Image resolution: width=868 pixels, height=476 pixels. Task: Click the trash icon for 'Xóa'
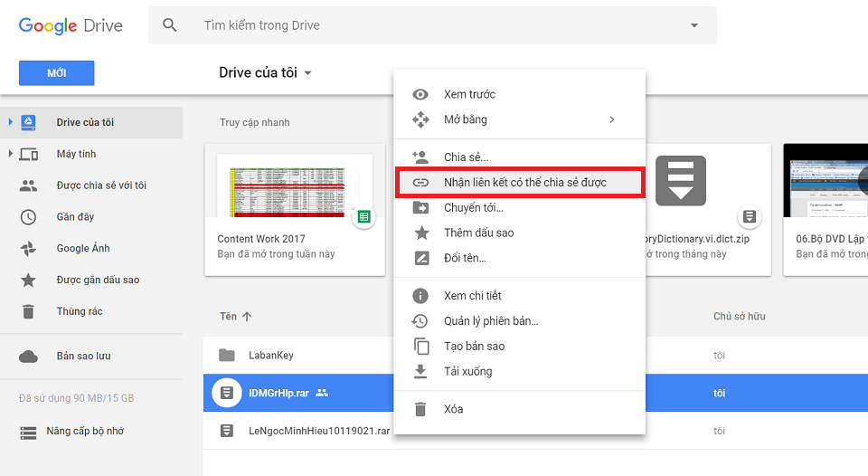point(420,409)
